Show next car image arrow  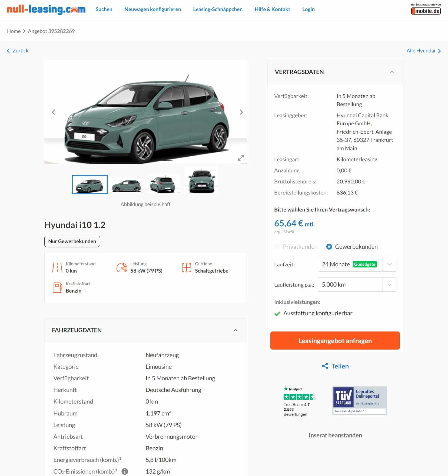click(x=241, y=112)
